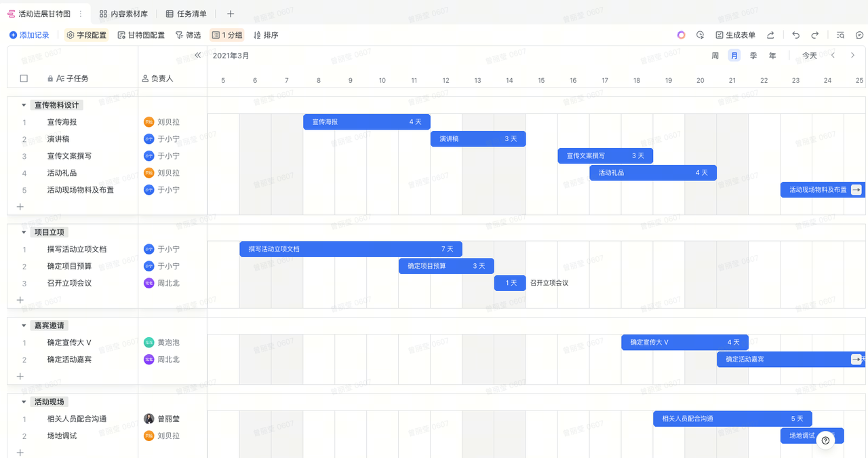Open the automation clock icon
The image size is (868, 458).
click(x=700, y=35)
